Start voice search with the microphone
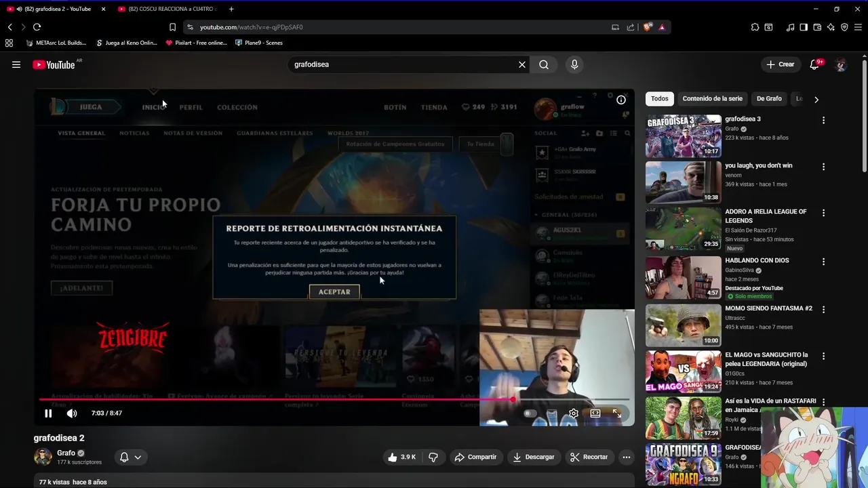Screen dimensions: 868x488 click(x=574, y=64)
